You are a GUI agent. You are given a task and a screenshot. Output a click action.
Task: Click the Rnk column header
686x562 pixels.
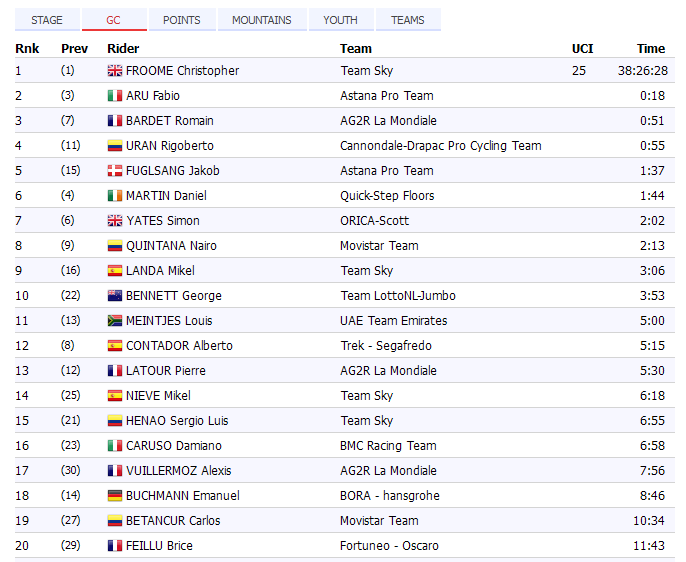[x=27, y=48]
